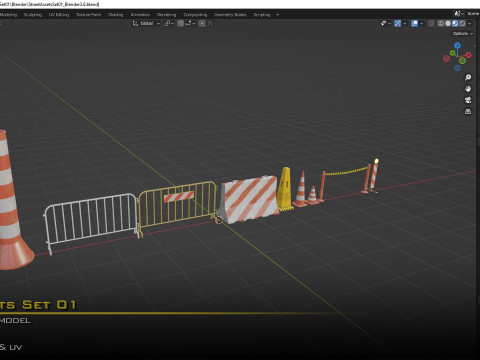
Task: Toggle snapping magnet in viewport header
Action: click(x=180, y=23)
